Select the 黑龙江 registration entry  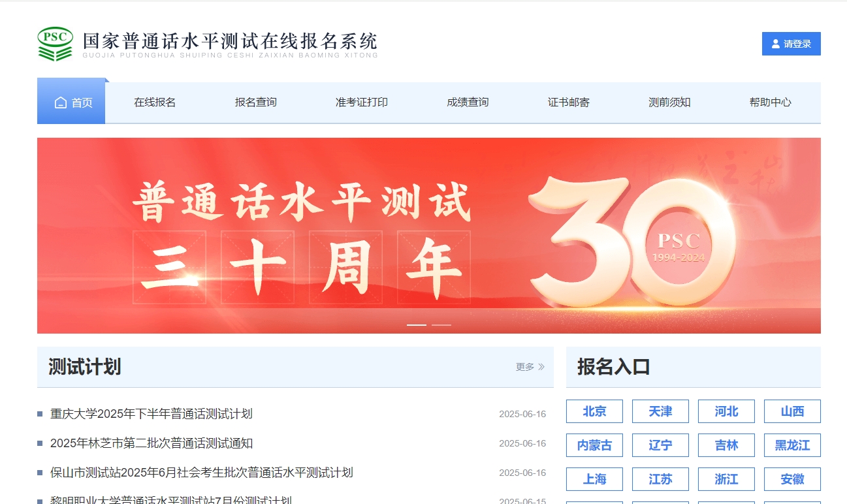click(x=791, y=445)
